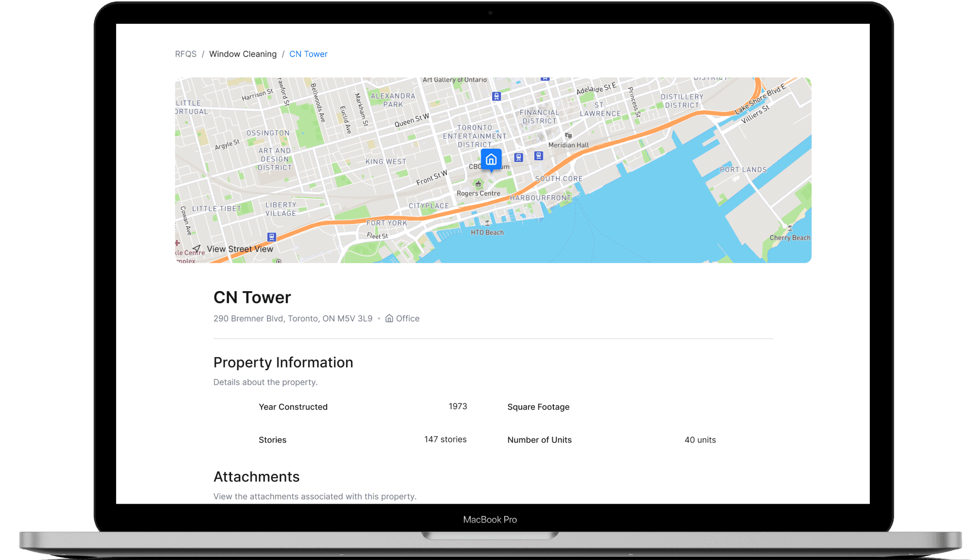This screenshot has width=978, height=560.
Task: Click the Toronto Entertainment District label
Action: pos(475,136)
